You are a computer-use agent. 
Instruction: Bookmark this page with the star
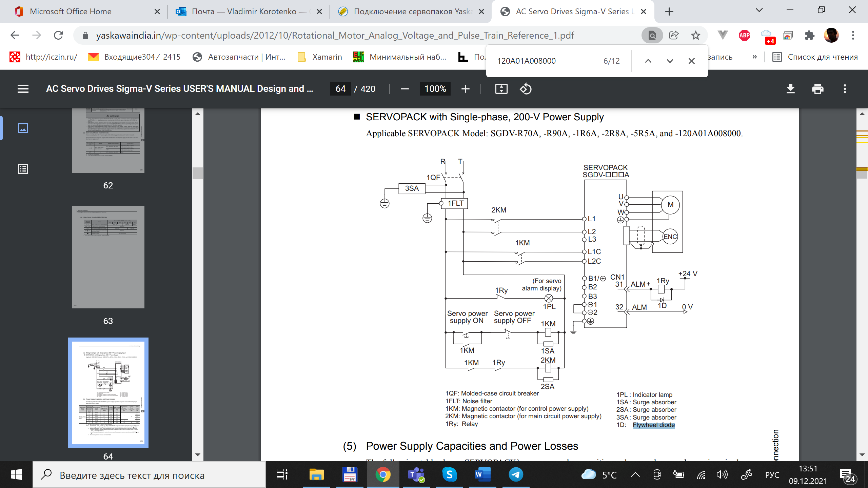(695, 35)
